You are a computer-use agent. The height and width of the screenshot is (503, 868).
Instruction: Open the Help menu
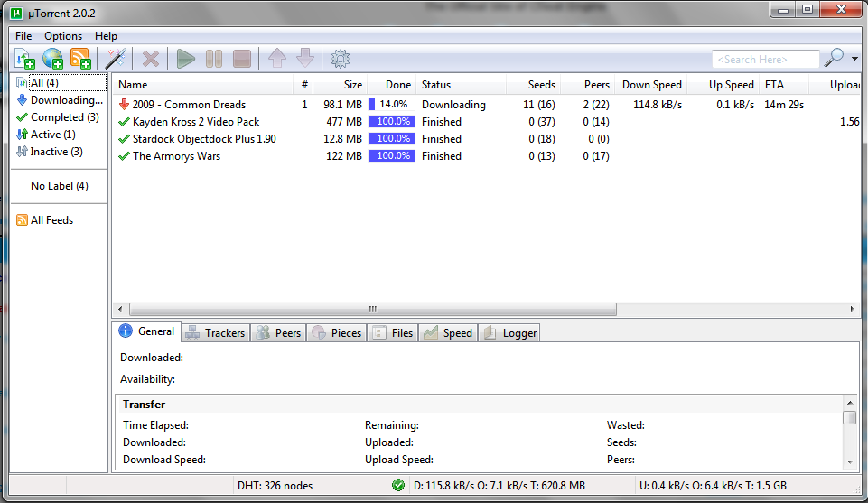[106, 36]
